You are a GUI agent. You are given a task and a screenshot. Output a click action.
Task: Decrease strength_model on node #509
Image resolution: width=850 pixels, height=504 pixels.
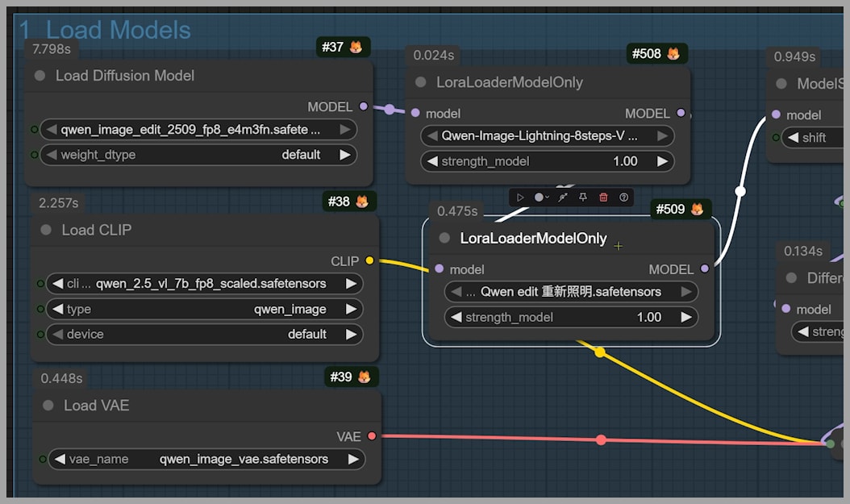(x=456, y=318)
